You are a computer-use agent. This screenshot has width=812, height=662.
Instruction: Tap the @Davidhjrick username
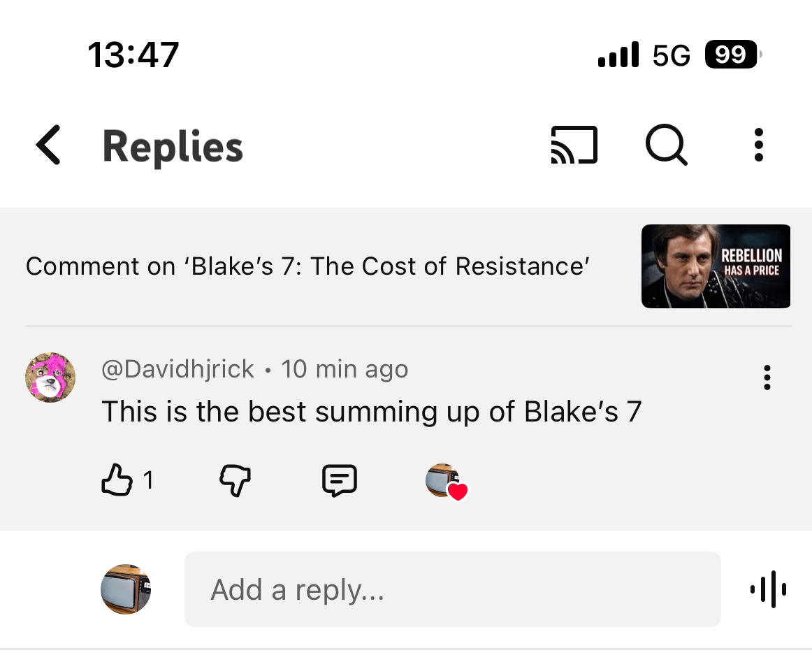click(178, 369)
